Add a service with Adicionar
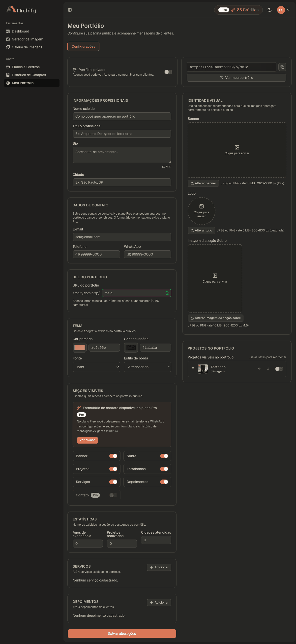Viewport: 296px width, 644px height. pyautogui.click(x=159, y=568)
